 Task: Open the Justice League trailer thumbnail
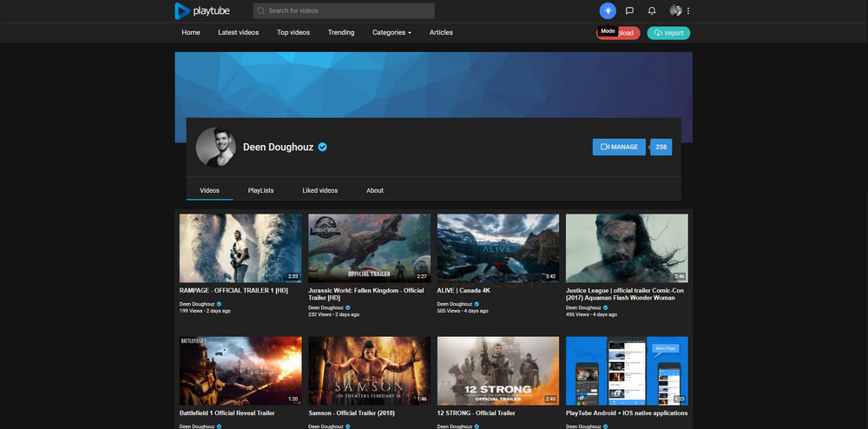[628, 248]
